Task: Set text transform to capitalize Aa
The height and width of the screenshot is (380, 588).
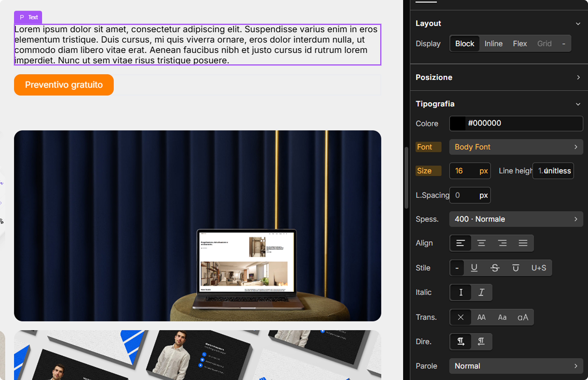Action: 502,317
